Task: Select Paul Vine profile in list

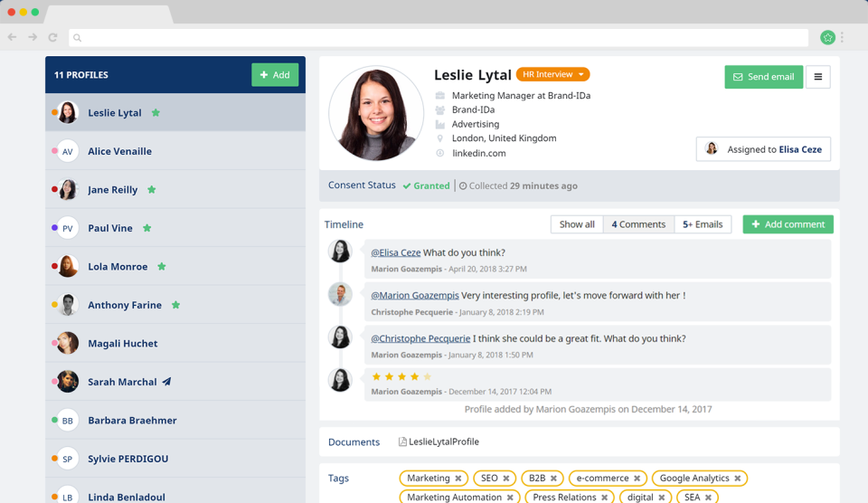Action: point(175,228)
